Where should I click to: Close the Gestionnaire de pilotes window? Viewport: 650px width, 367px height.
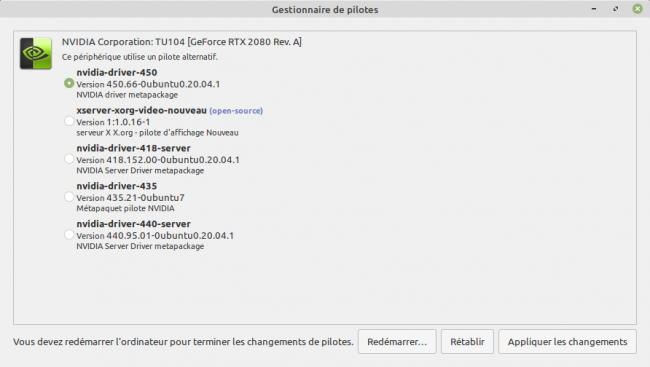pos(637,9)
